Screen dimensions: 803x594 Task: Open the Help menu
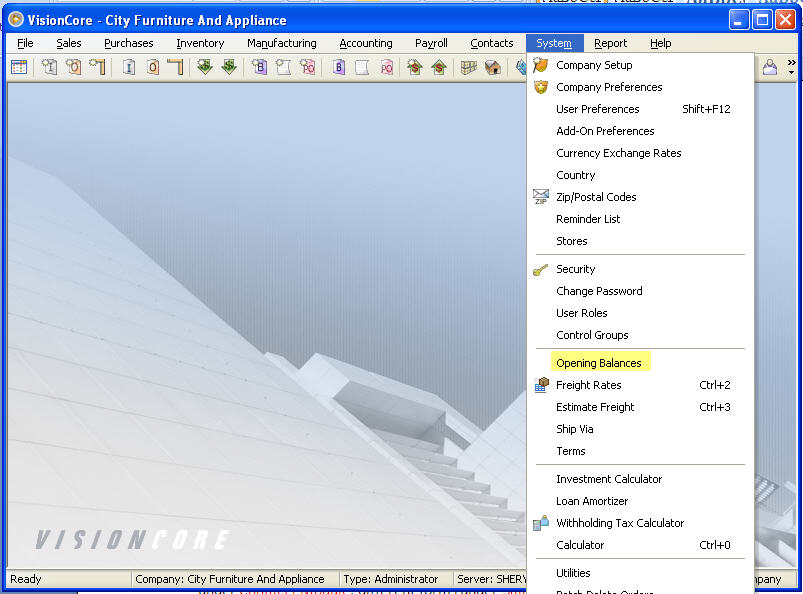pos(661,44)
